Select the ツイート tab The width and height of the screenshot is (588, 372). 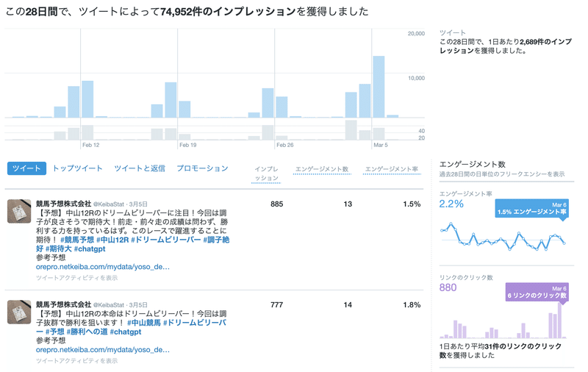click(26, 168)
